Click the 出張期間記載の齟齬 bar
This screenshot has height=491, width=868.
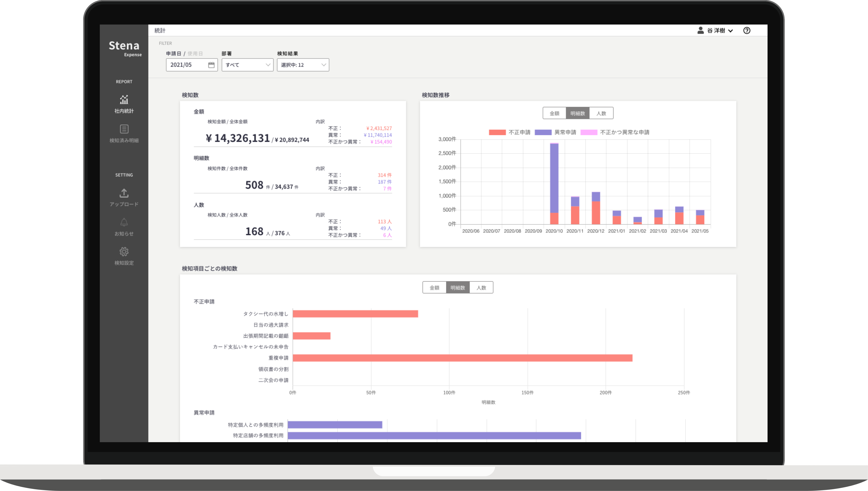pyautogui.click(x=311, y=336)
